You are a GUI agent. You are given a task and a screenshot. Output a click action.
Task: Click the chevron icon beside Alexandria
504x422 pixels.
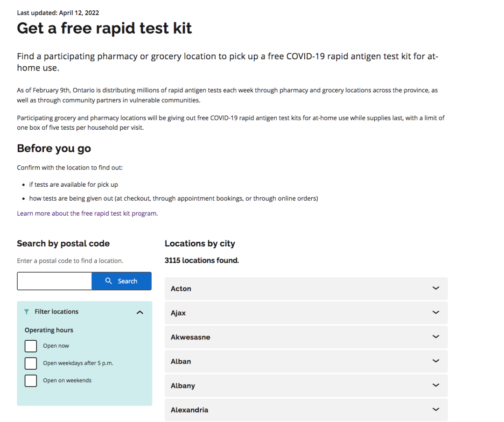(x=436, y=409)
